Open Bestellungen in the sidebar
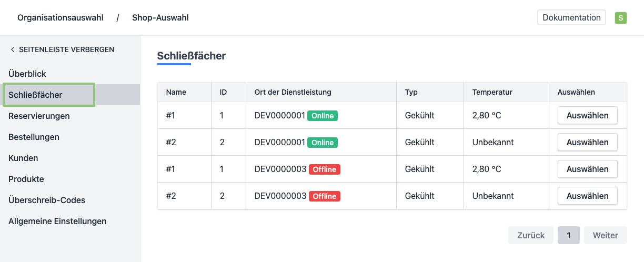The height and width of the screenshot is (262, 644). coord(34,137)
